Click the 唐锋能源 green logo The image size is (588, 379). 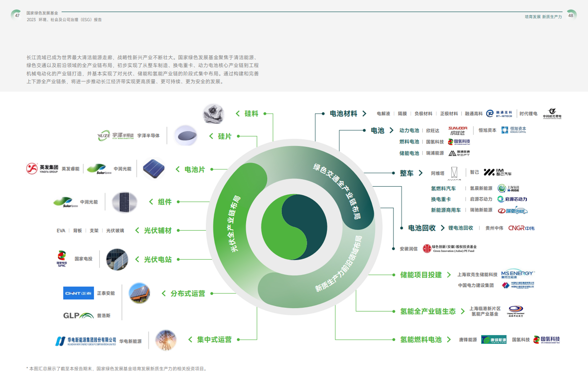point(494,340)
